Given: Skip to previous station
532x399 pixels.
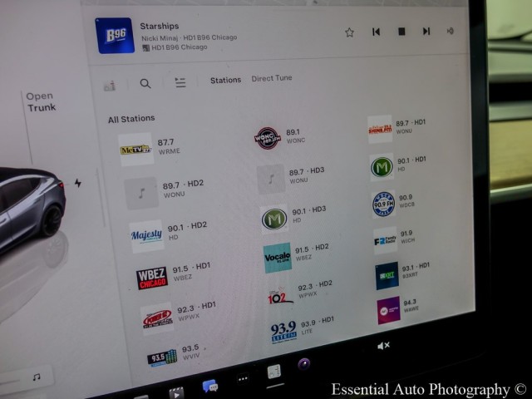Looking at the screenshot, I should (x=376, y=32).
